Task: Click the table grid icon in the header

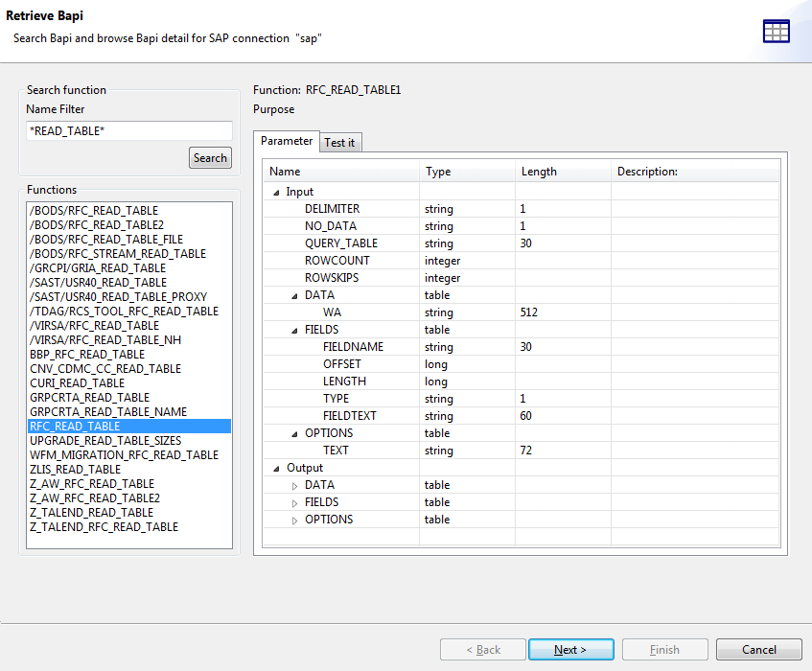Action: (x=776, y=31)
